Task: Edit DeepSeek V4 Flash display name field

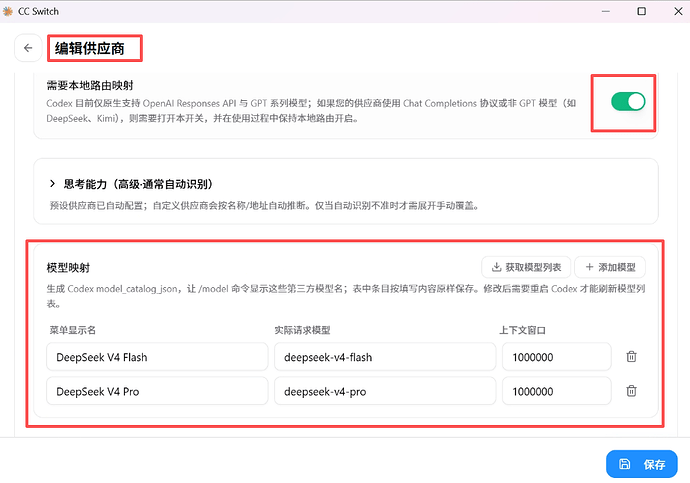Action: tap(157, 357)
